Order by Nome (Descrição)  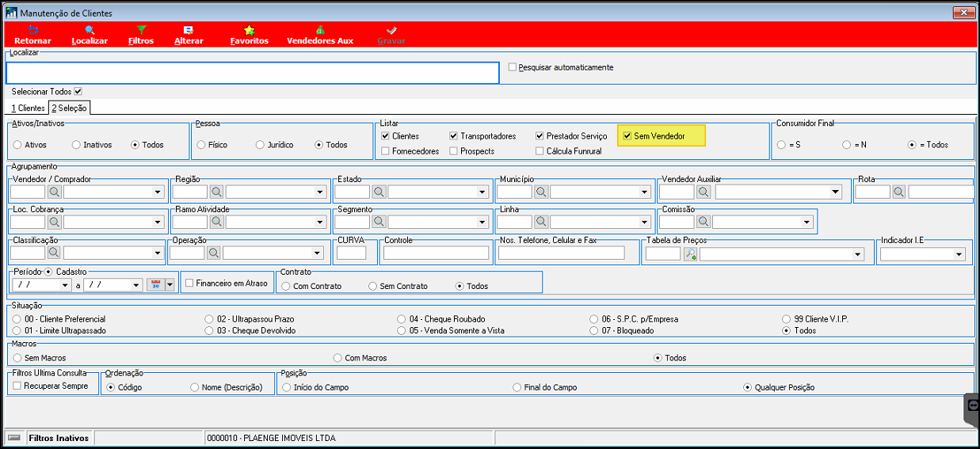194,387
